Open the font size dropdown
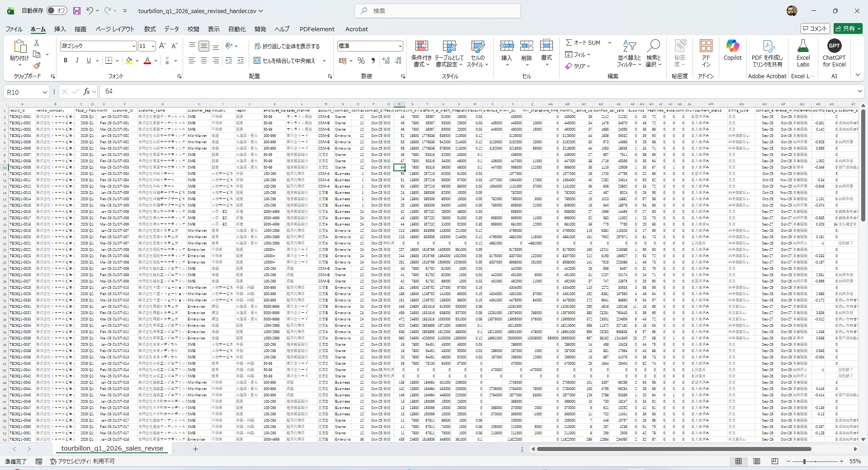The height and width of the screenshot is (470, 868). click(153, 46)
